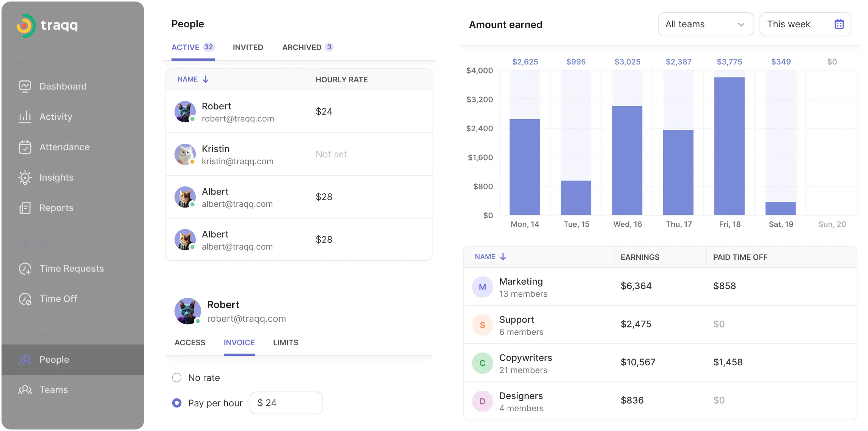
Task: Select the No rate option for Robert
Action: 177,378
